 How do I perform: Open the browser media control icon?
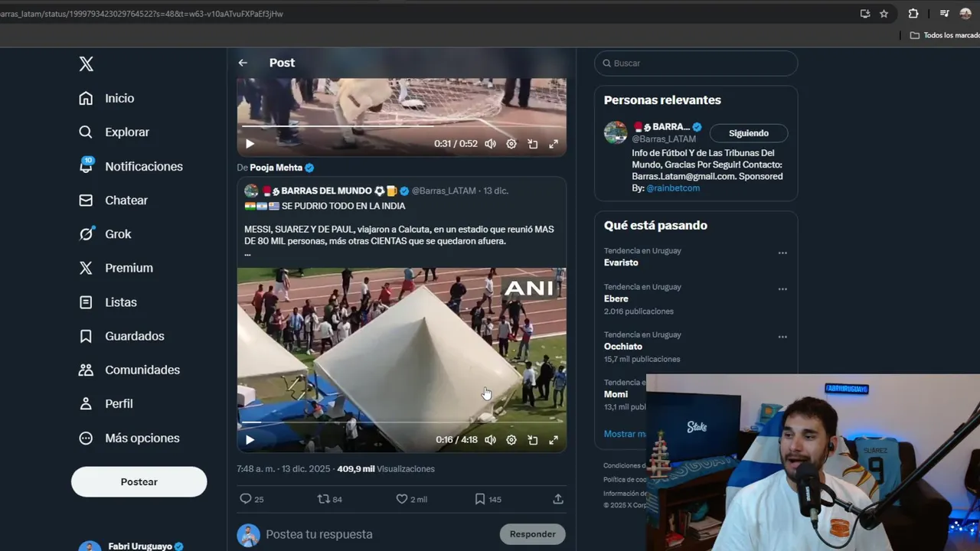945,14
